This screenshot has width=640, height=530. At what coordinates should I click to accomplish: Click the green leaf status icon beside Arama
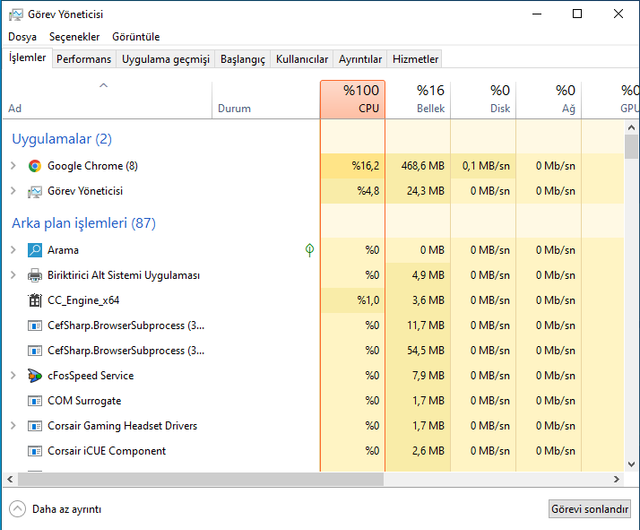310,250
